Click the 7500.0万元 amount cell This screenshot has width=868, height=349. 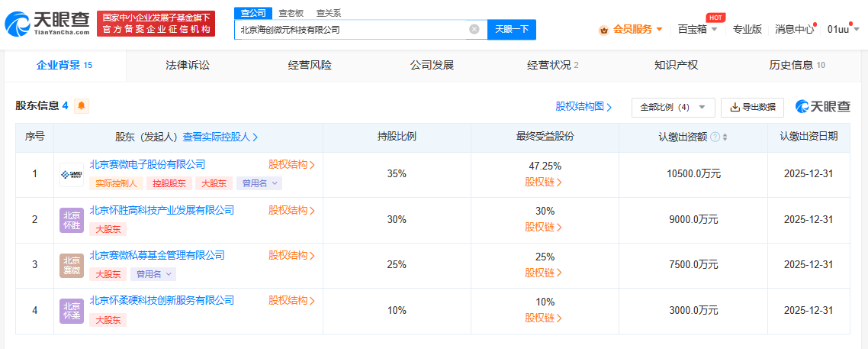pyautogui.click(x=693, y=264)
